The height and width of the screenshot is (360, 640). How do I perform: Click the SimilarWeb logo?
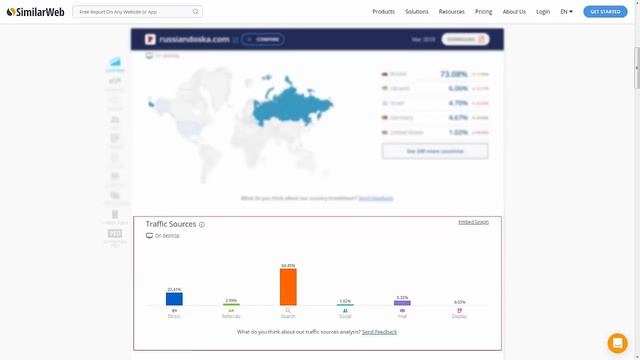coord(36,12)
